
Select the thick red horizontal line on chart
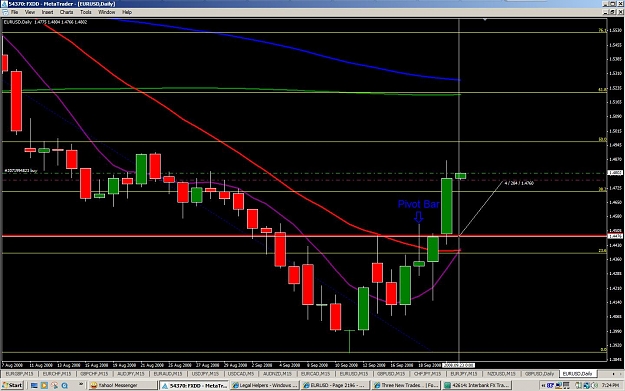click(x=305, y=236)
